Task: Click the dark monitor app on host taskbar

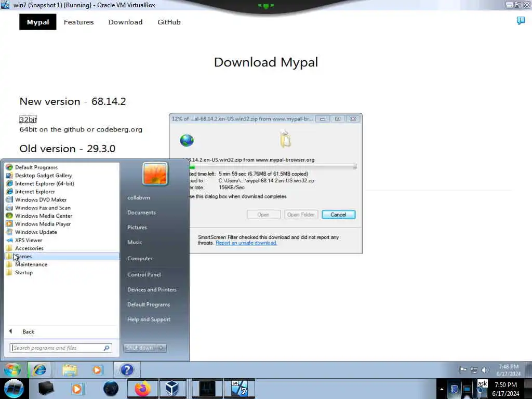Action: coord(207,389)
